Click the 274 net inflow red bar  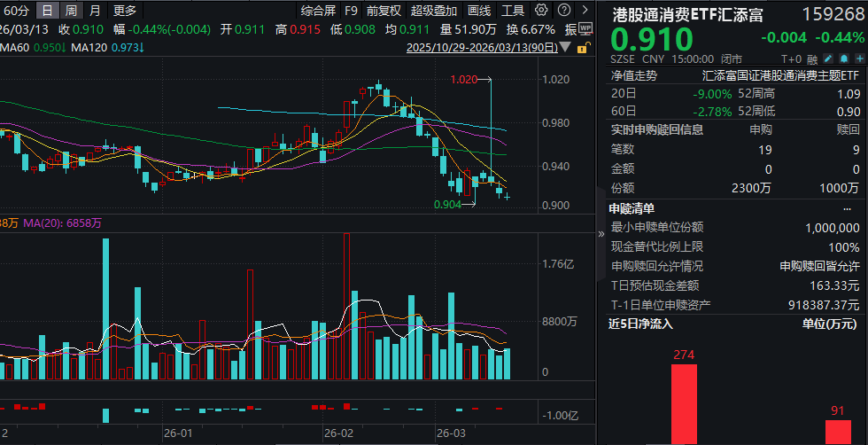point(684,403)
